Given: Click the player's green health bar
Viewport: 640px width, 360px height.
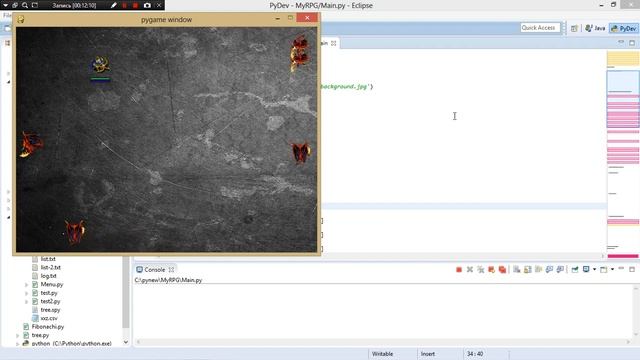Looking at the screenshot, I should (x=100, y=78).
